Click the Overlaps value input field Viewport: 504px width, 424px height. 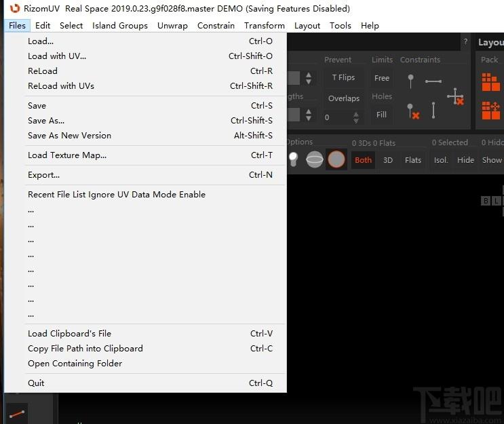tap(338, 117)
